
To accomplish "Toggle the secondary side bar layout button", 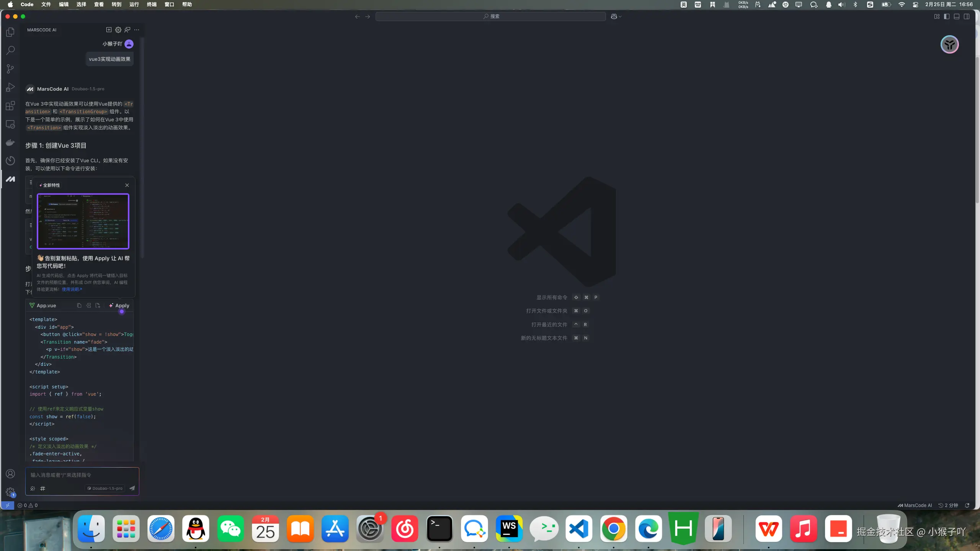I will [967, 16].
